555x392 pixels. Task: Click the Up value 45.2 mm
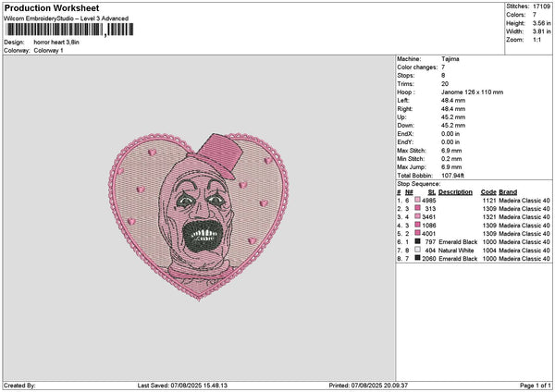tap(453, 117)
